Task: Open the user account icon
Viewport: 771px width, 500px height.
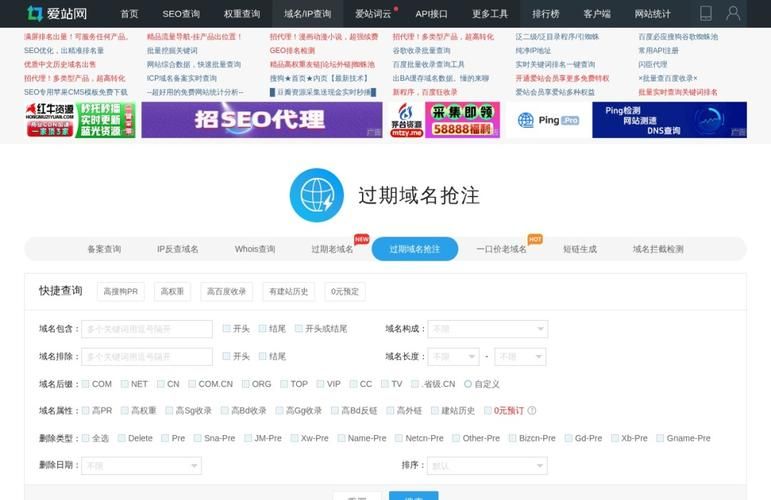Action: pyautogui.click(x=733, y=13)
